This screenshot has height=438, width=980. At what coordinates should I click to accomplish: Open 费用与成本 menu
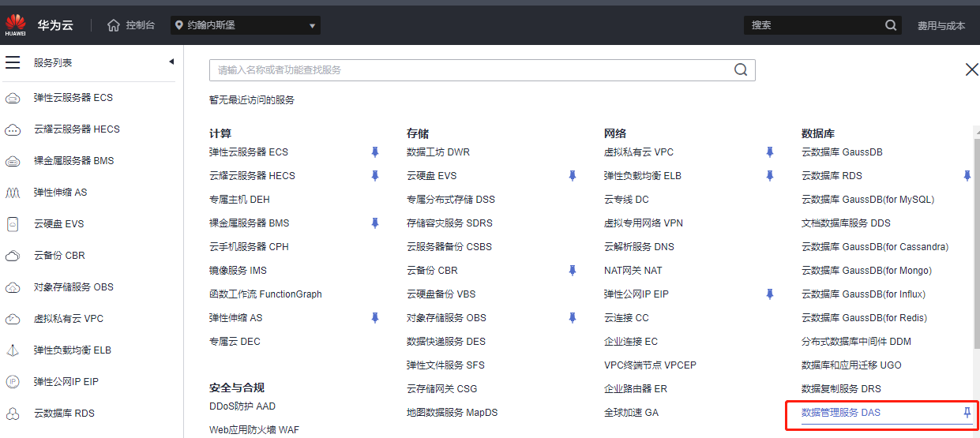pyautogui.click(x=941, y=25)
